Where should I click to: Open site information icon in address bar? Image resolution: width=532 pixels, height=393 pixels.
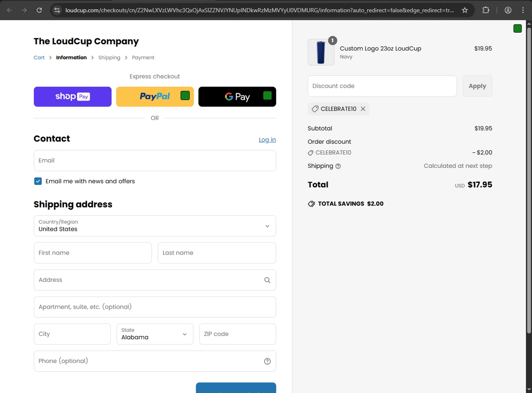[x=57, y=10]
